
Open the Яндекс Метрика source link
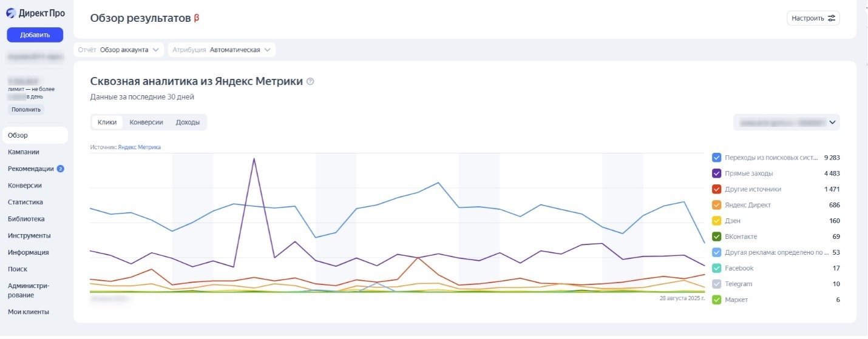click(x=140, y=147)
